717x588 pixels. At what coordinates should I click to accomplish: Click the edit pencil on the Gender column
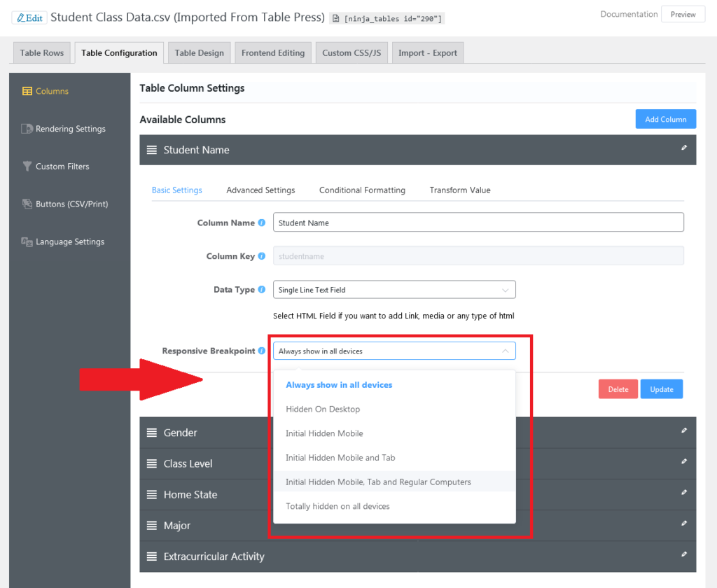tap(683, 432)
